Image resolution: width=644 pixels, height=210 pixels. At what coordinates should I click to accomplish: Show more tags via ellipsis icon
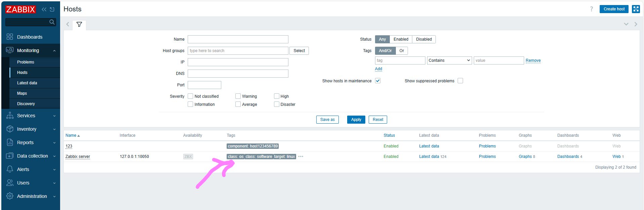click(301, 157)
